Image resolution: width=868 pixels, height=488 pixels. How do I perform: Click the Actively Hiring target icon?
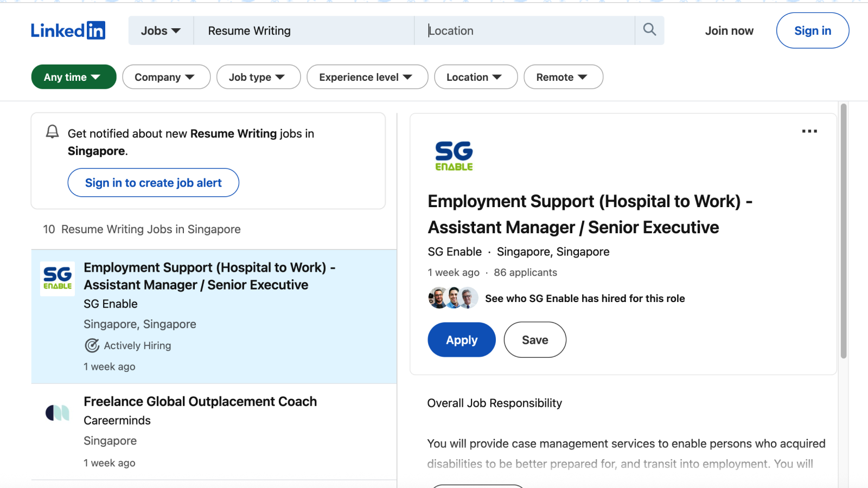click(92, 345)
